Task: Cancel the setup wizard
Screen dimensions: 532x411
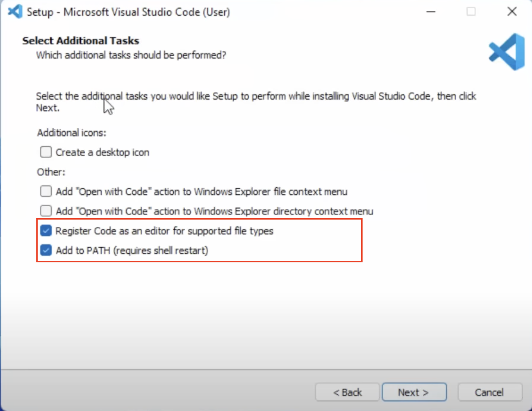Action: 490,392
